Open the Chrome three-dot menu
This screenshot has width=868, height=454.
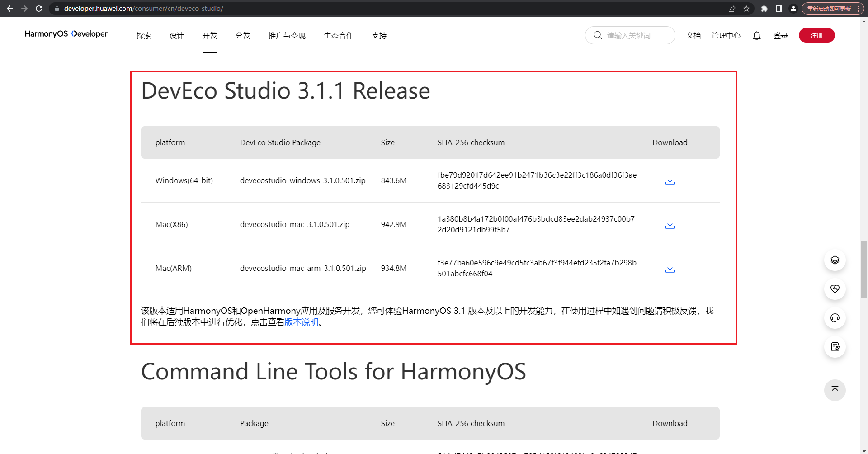pos(858,9)
